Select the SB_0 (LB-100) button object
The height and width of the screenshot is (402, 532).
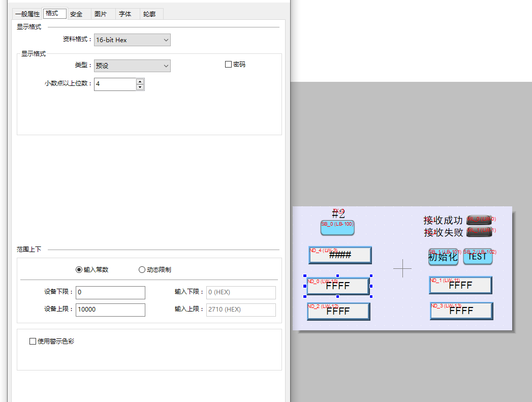[337, 228]
